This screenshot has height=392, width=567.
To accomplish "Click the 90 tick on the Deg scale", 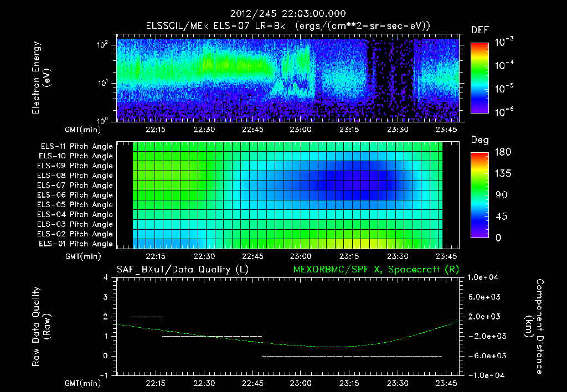I will (x=502, y=195).
